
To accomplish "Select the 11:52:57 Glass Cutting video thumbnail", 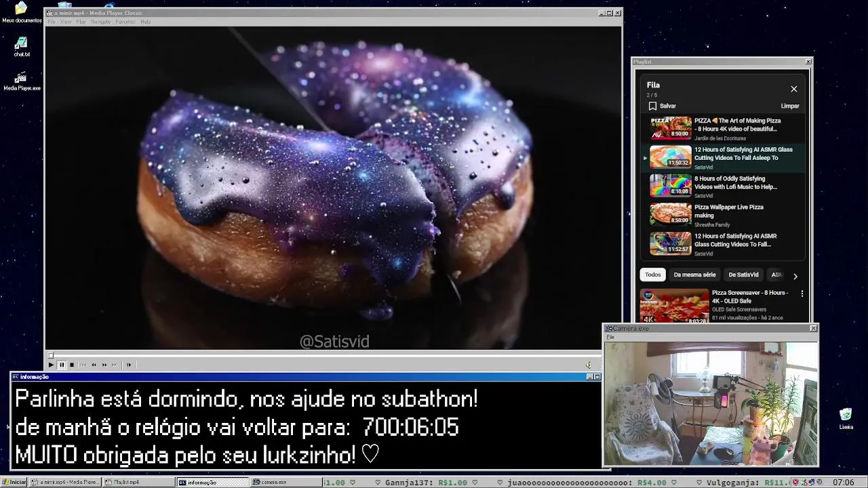I will (x=671, y=243).
